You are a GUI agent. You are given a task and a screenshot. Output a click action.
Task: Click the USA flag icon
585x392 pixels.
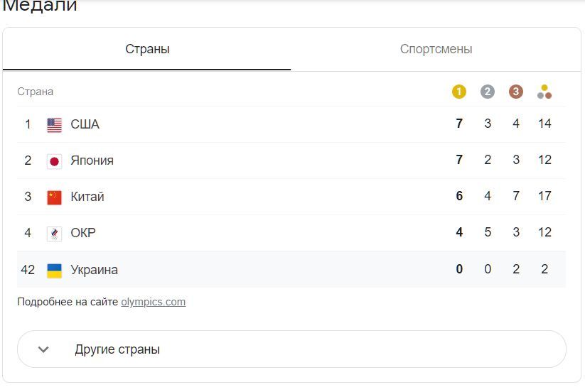coord(55,125)
